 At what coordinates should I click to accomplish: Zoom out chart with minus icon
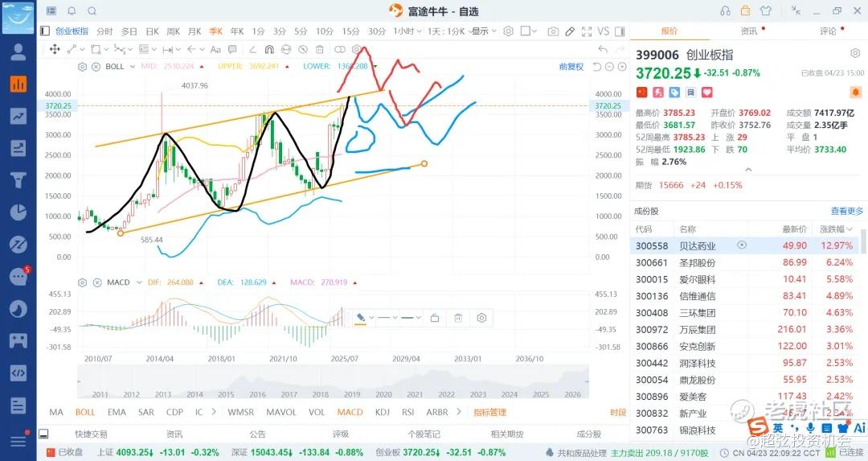click(609, 67)
